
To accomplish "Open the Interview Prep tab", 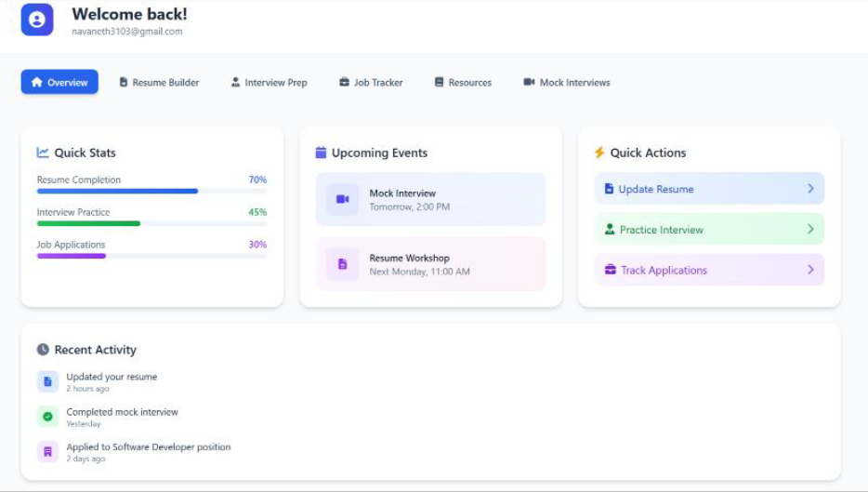I will 269,83.
